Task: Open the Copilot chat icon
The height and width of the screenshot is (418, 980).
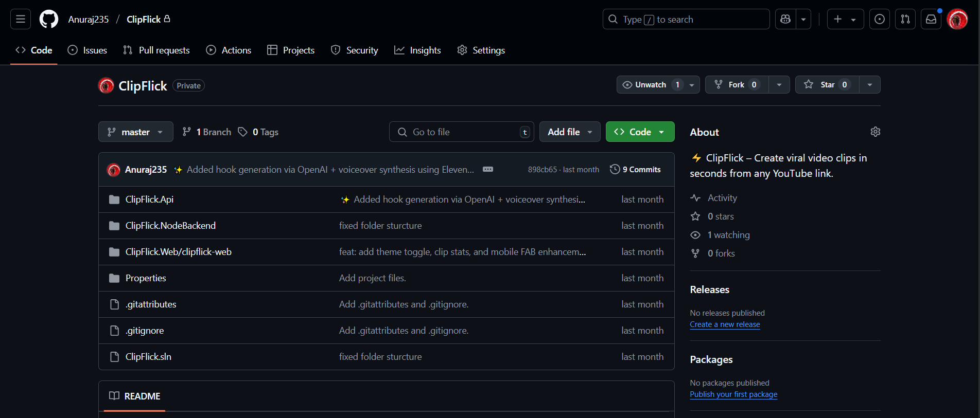Action: point(785,19)
